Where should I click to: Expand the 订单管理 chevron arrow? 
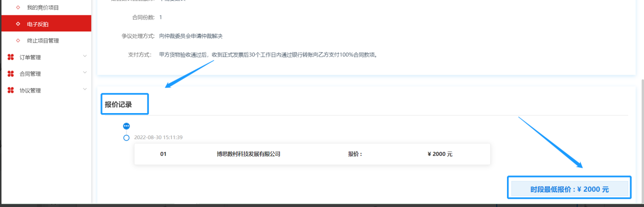coord(85,56)
